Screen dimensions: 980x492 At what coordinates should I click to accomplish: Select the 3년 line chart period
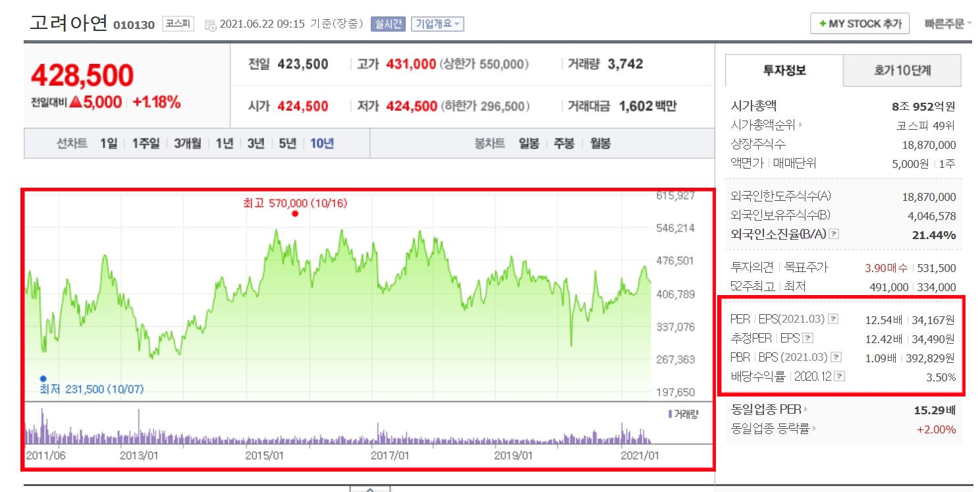pyautogui.click(x=256, y=144)
